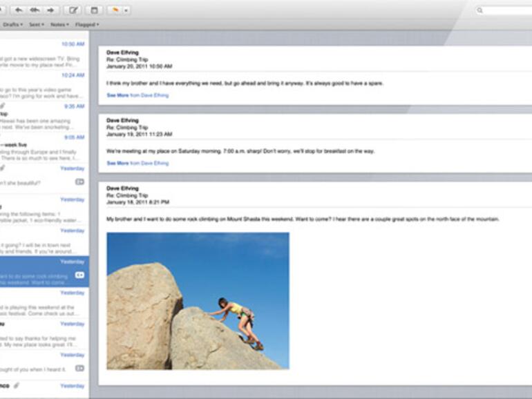The height and width of the screenshot is (399, 532).
Task: Click thread count badge on "when I heard it" message
Action: point(79,368)
